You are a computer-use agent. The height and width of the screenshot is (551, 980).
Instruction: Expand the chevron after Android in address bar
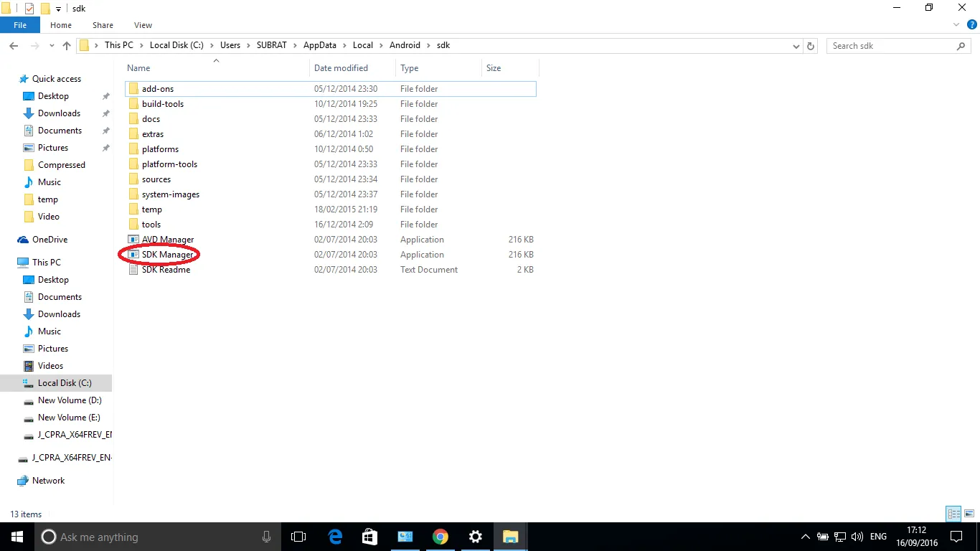click(x=428, y=45)
